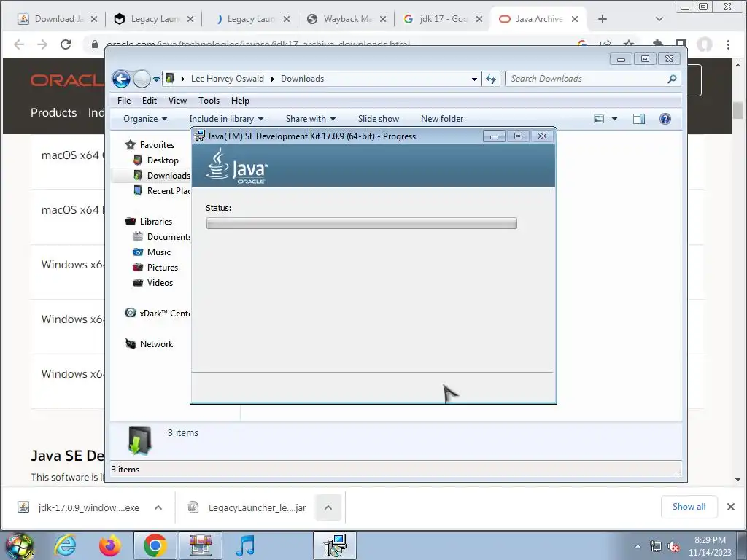Expand Share with dropdown
The image size is (747, 560).
tap(311, 119)
